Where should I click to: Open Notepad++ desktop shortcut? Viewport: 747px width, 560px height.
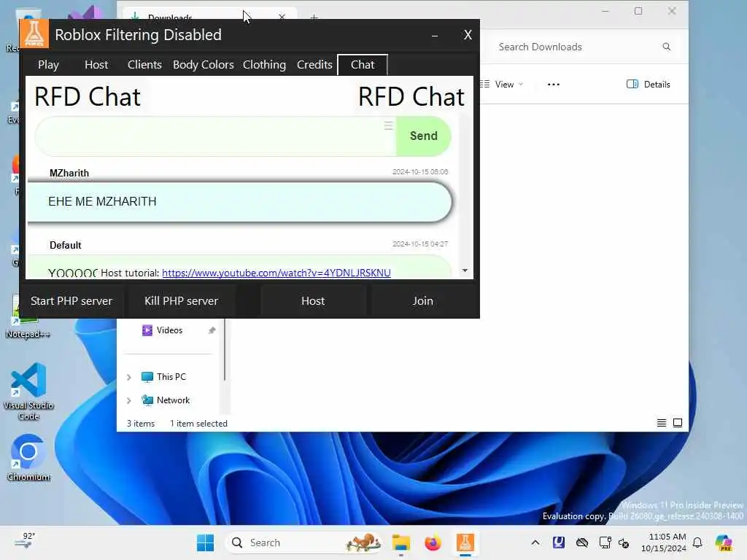28,316
